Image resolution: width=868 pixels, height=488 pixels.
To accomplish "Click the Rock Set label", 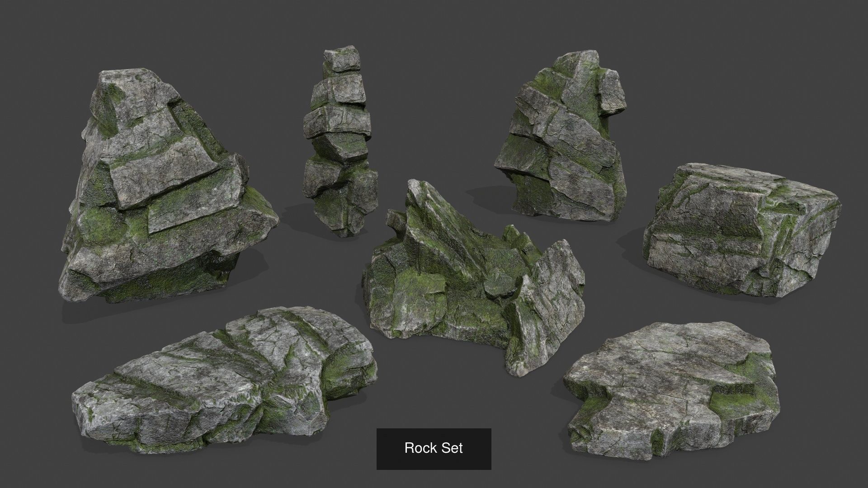I will point(434,448).
